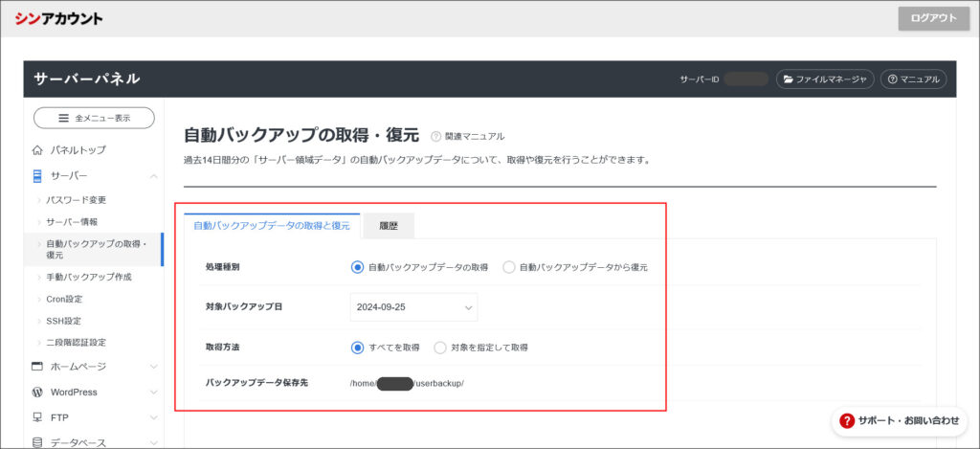Click the red question icon in the サポート・お問い合わせ button
The height and width of the screenshot is (449, 980).
(x=848, y=421)
